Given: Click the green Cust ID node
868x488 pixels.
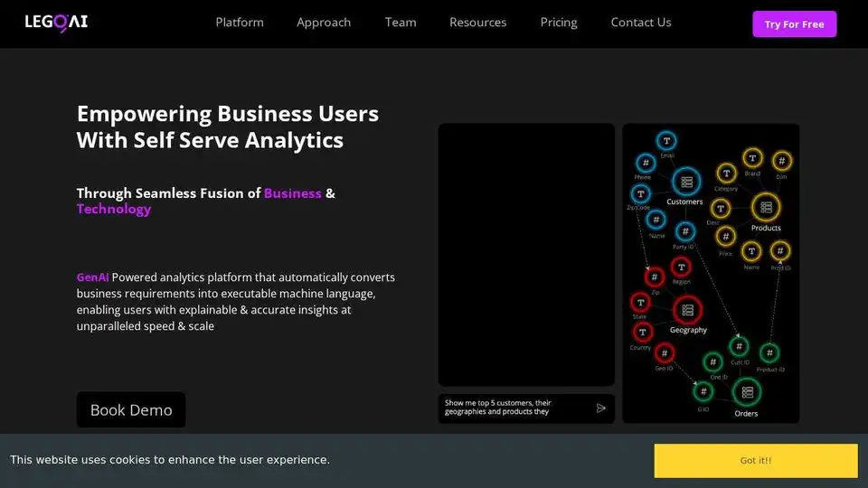Looking at the screenshot, I should [x=739, y=346].
